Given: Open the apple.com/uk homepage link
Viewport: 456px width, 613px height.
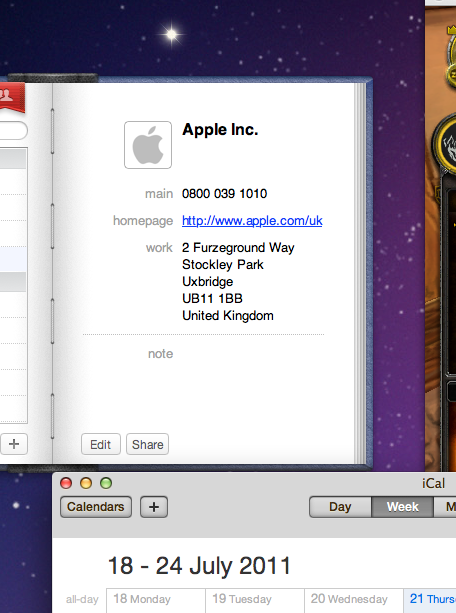Looking at the screenshot, I should [x=252, y=221].
